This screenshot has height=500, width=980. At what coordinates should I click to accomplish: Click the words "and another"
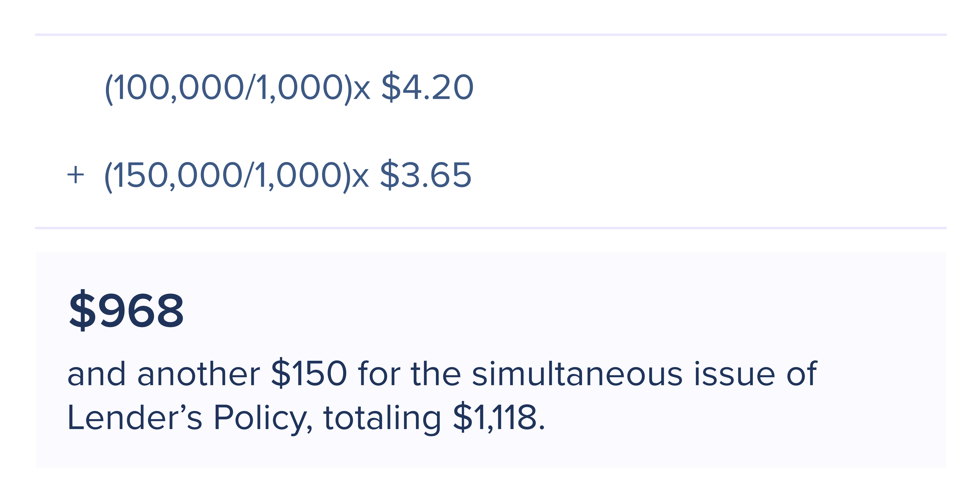click(x=164, y=374)
